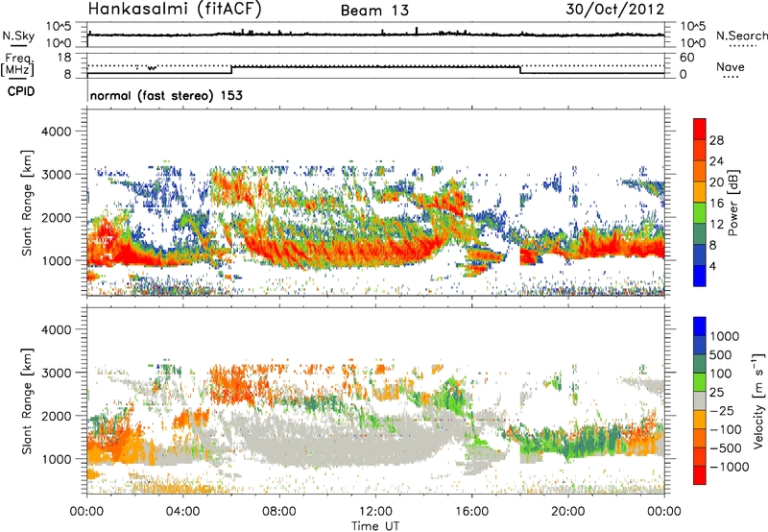Select the text normal (fast stereo) 153
Image resolution: width=768 pixels, height=532 pixels.
pyautogui.click(x=166, y=95)
